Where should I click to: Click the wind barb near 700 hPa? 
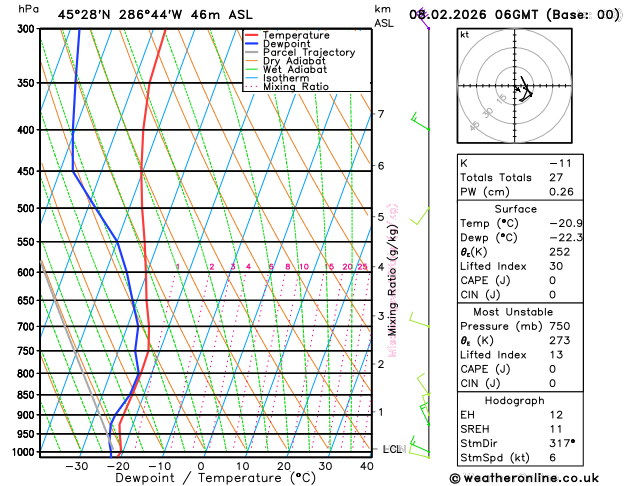tap(419, 320)
